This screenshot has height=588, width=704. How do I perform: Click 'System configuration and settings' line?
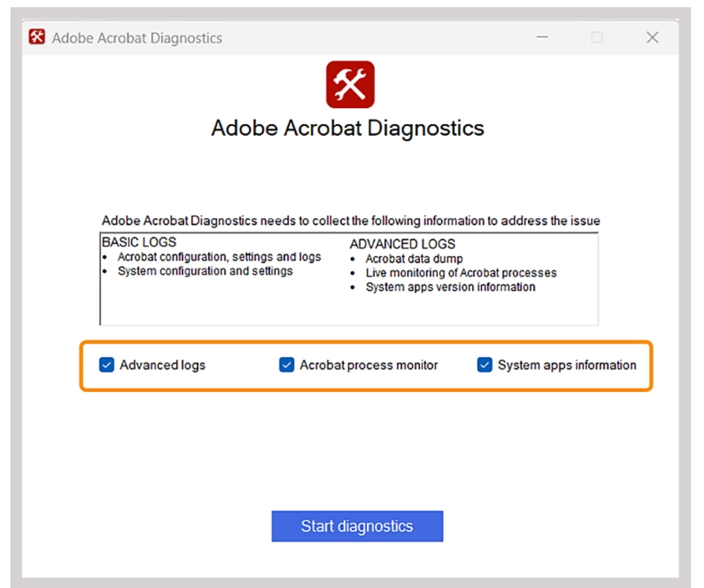206,271
